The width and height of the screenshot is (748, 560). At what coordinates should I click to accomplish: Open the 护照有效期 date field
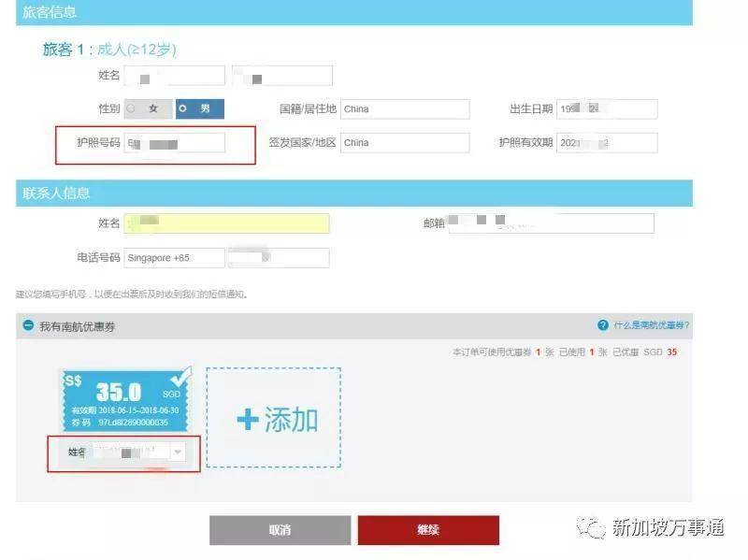(606, 143)
